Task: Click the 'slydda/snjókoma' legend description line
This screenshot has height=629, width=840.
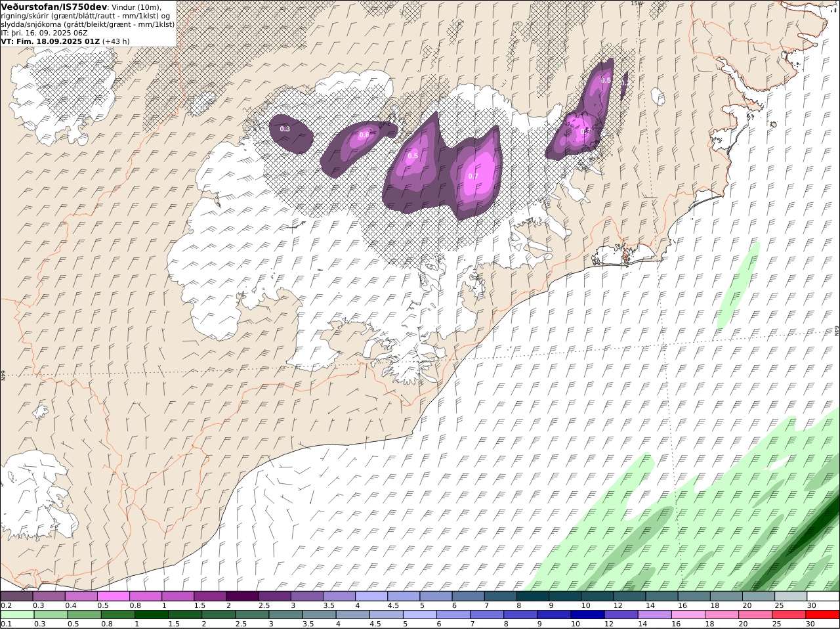Action: click(88, 24)
